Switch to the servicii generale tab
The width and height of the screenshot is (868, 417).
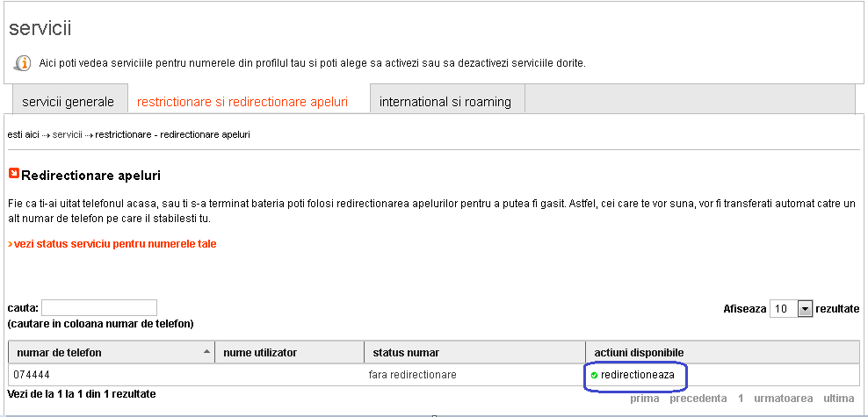tap(69, 102)
